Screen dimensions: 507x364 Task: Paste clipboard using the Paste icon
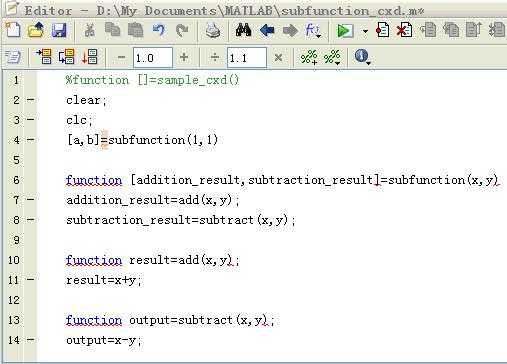tap(135, 30)
